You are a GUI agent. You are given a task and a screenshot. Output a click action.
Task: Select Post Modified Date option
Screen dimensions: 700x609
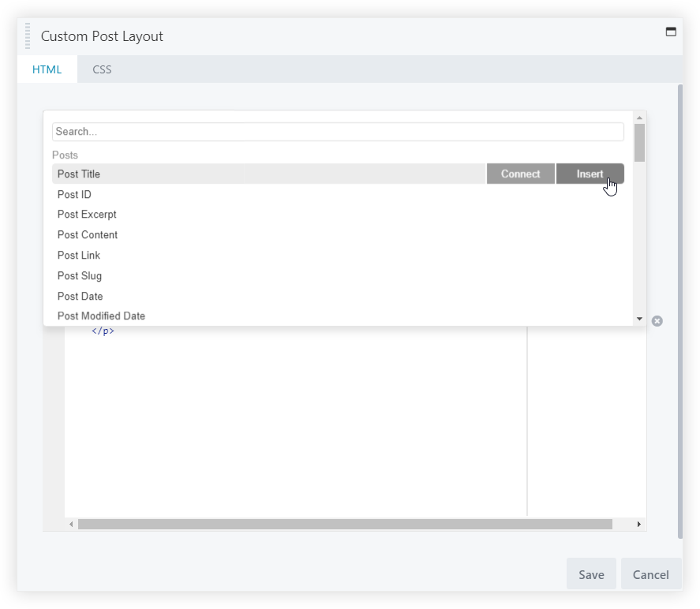(101, 316)
